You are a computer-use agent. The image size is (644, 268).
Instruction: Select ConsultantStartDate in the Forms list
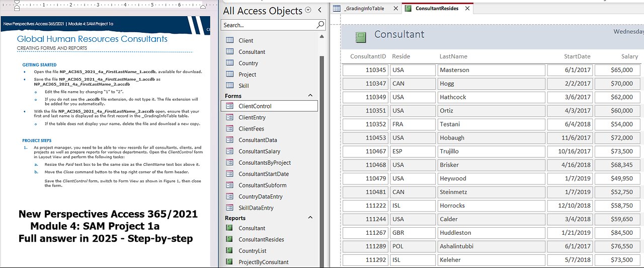[264, 174]
